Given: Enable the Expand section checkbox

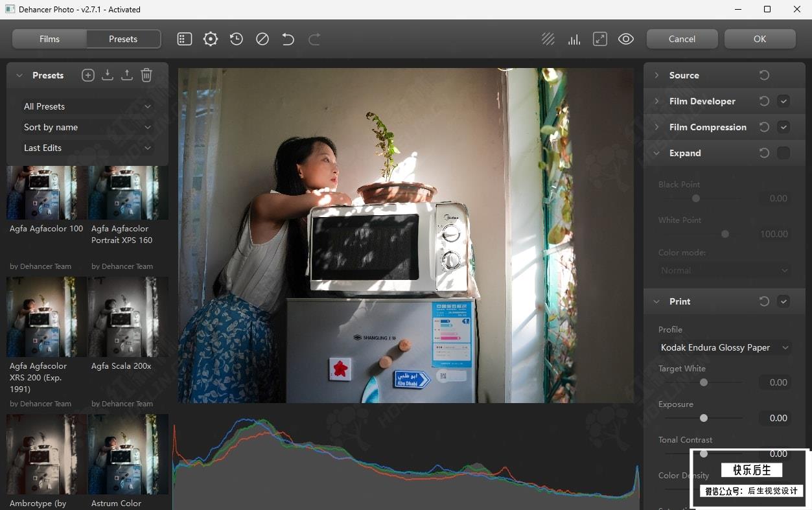Looking at the screenshot, I should (x=784, y=153).
